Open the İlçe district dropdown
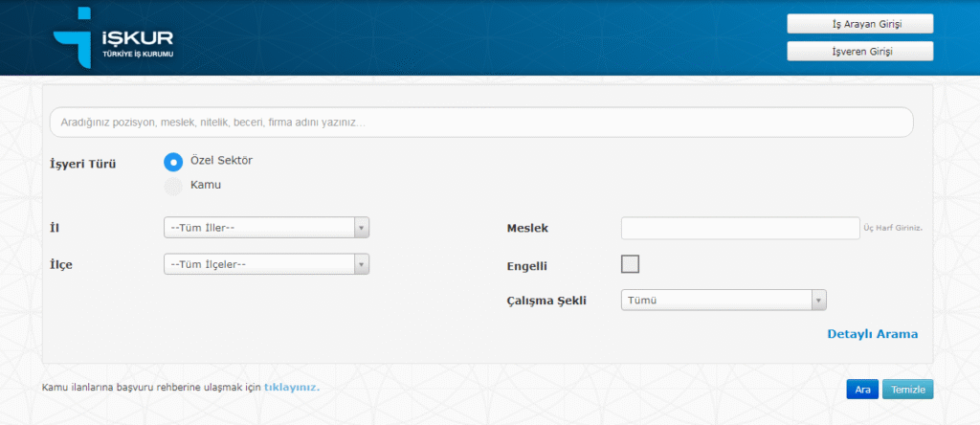The width and height of the screenshot is (980, 425). point(258,264)
